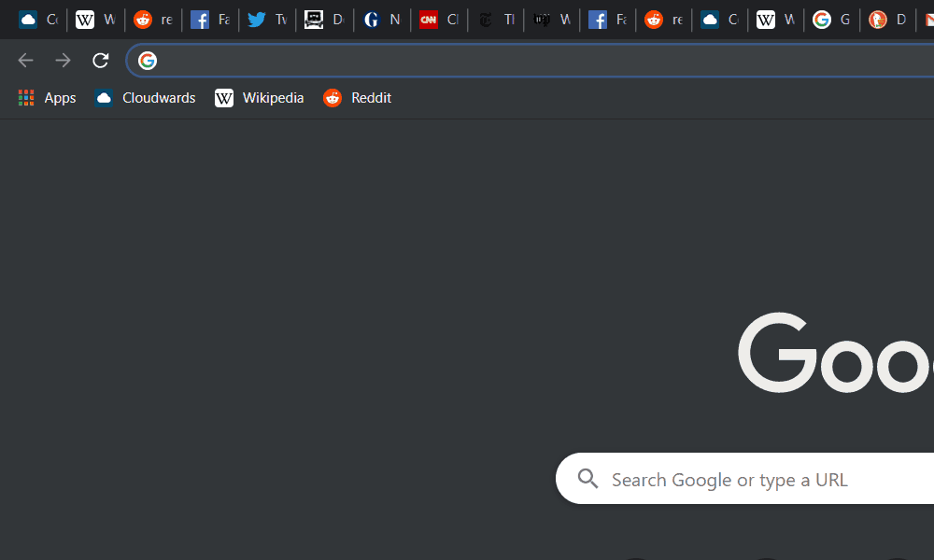The height and width of the screenshot is (560, 934).
Task: Select the Washington Post tab
Action: pyautogui.click(x=552, y=20)
